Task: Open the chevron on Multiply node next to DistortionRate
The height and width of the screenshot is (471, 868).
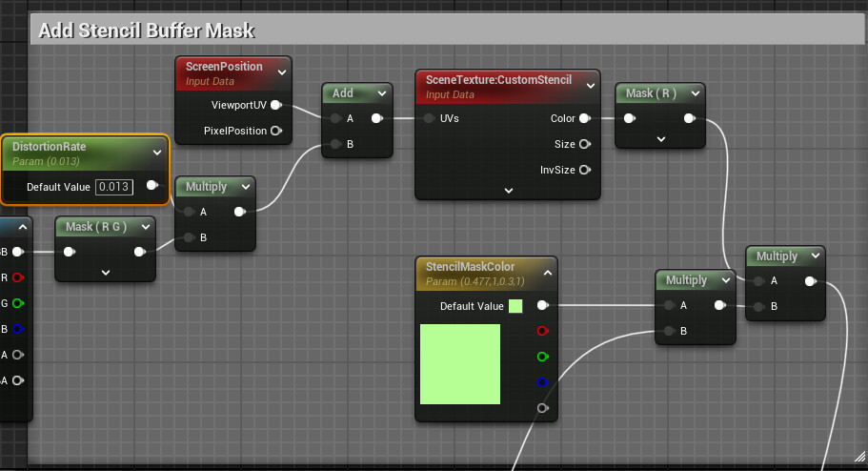Action: 246,187
